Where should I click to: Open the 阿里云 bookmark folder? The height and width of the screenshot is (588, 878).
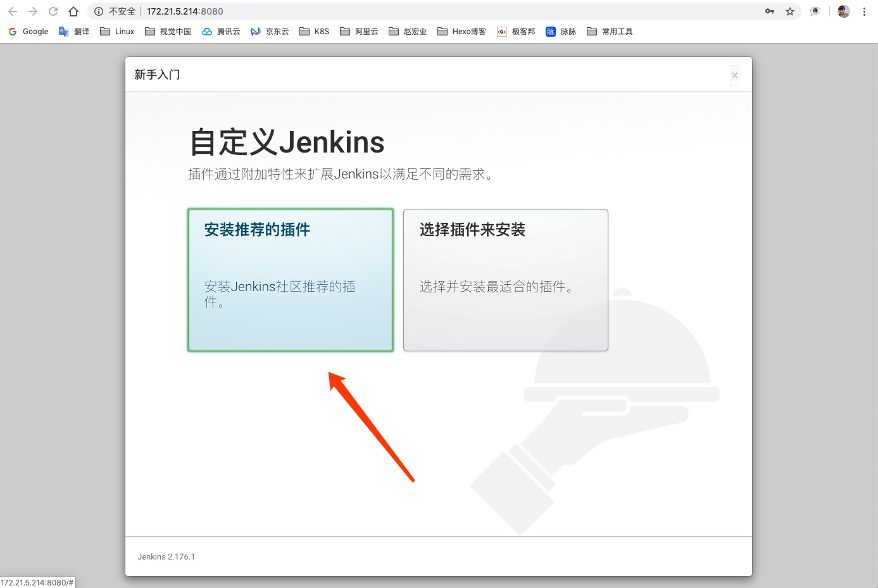tap(359, 32)
